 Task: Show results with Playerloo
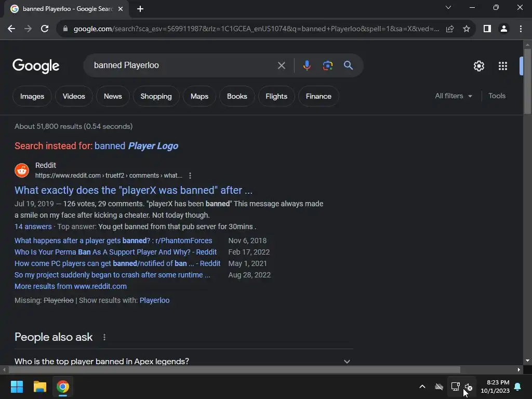click(x=154, y=300)
